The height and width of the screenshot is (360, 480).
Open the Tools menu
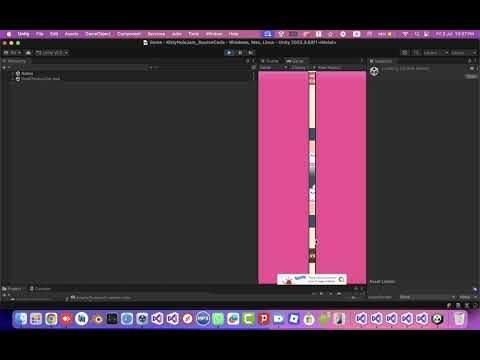pyautogui.click(x=194, y=34)
